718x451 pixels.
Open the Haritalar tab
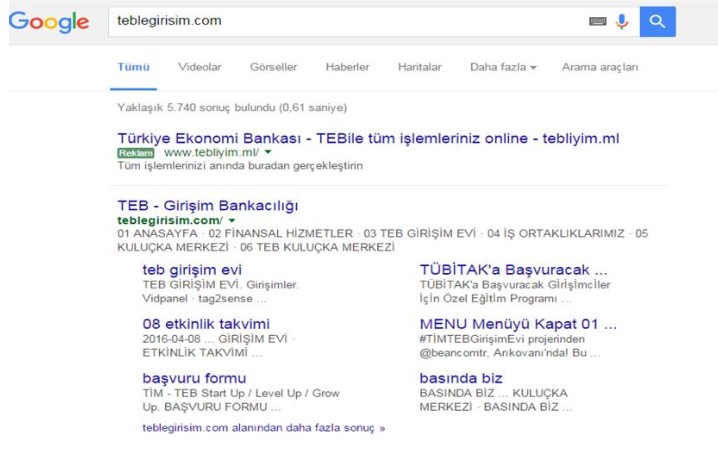click(419, 67)
